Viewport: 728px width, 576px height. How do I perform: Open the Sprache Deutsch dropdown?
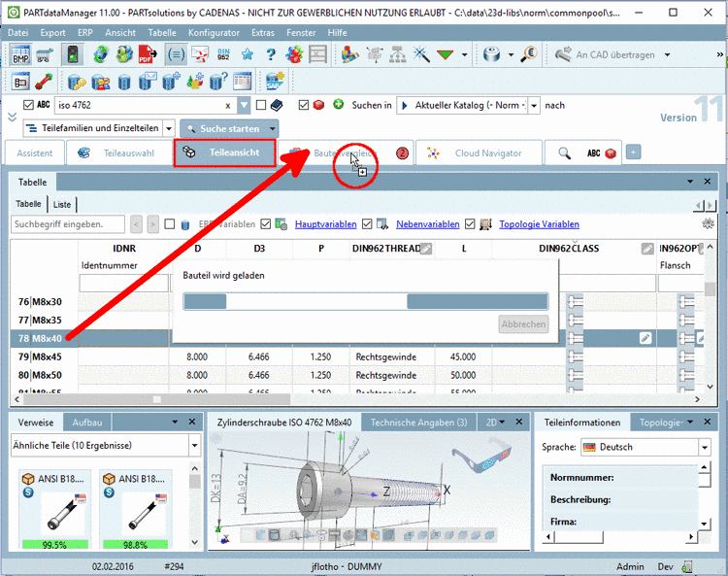pos(705,448)
